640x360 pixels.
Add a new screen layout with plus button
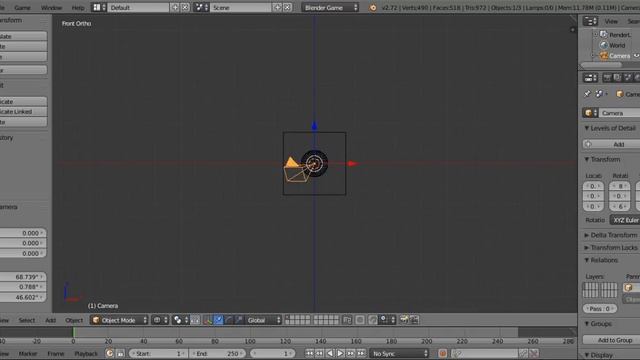coord(175,7)
